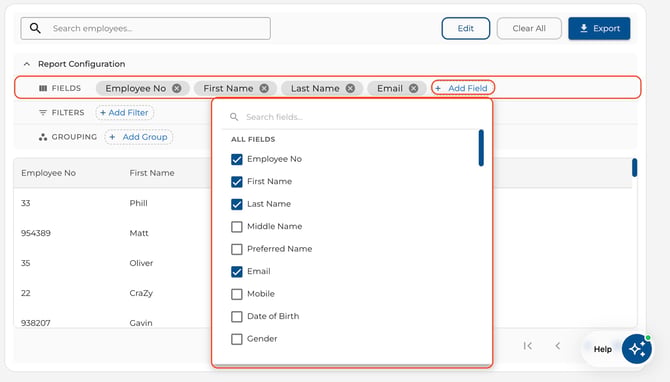Check the Middle Name checkbox

(236, 226)
